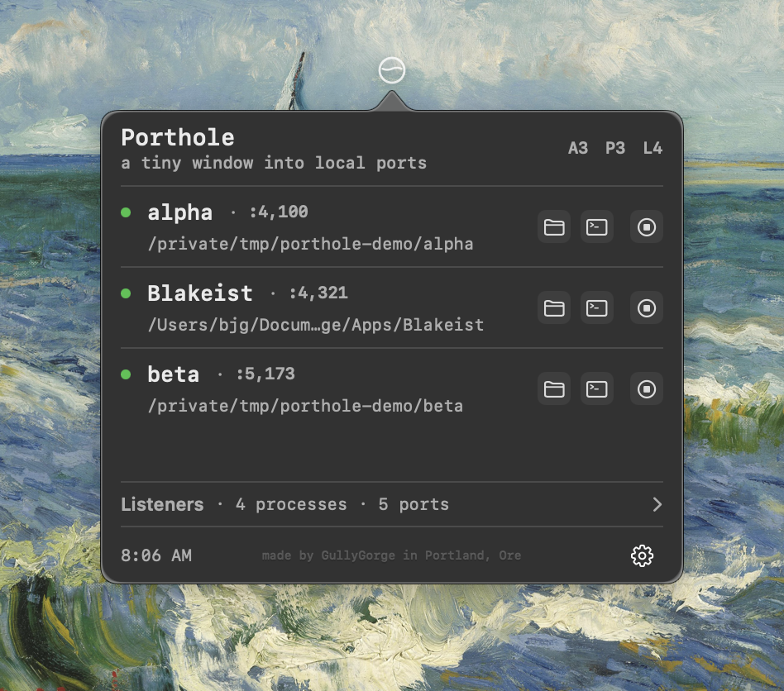Click the Porthole icon in the menu bar
Viewport: 784px width, 691px height.
pyautogui.click(x=391, y=69)
